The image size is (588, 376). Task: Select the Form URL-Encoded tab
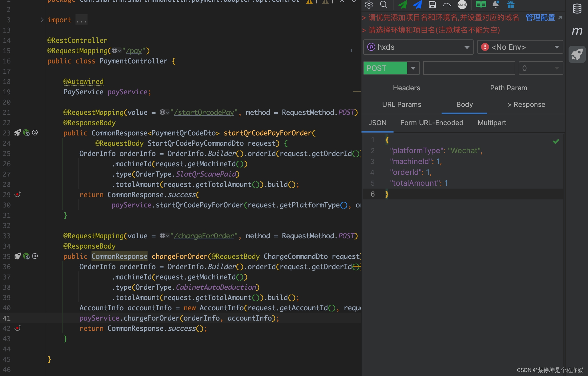click(432, 123)
